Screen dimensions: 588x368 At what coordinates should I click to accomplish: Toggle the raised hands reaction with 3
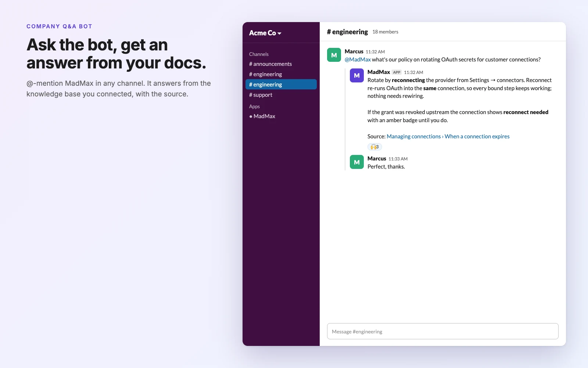[375, 147]
